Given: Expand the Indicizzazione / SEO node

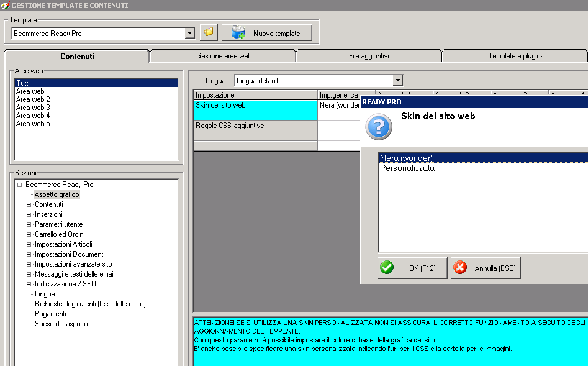Looking at the screenshot, I should pos(29,284).
